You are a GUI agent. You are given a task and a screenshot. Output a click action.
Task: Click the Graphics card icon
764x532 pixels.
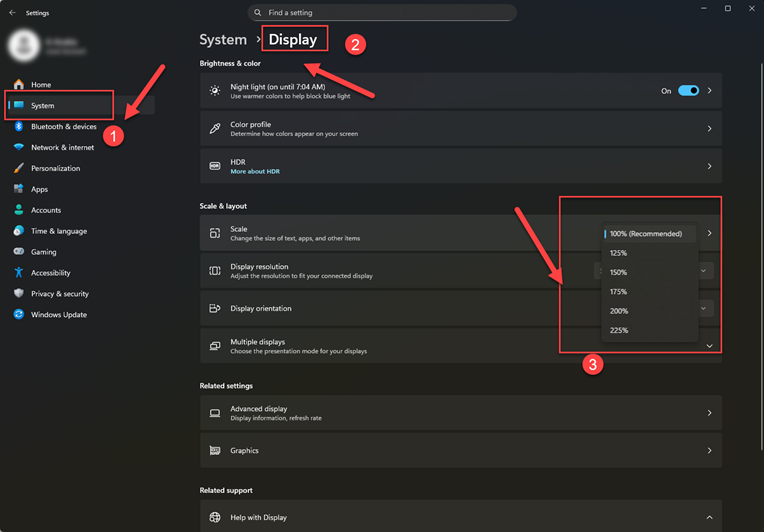(214, 451)
